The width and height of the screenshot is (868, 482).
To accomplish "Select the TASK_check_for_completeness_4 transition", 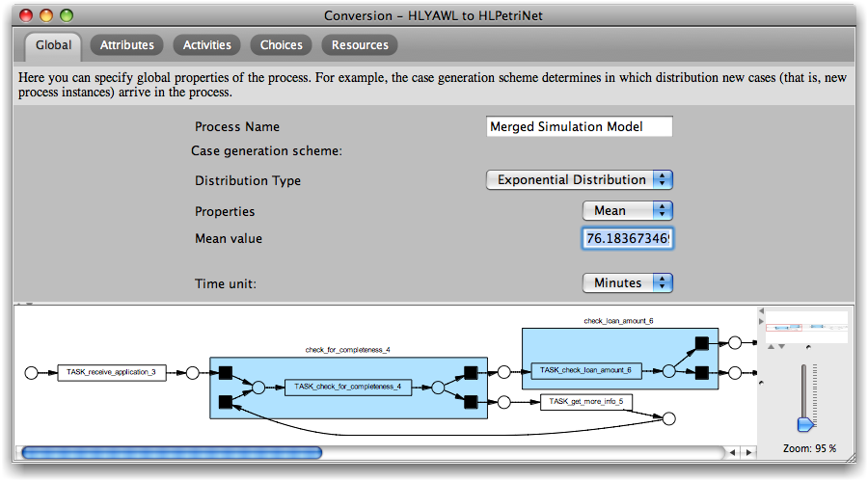I will (x=348, y=388).
